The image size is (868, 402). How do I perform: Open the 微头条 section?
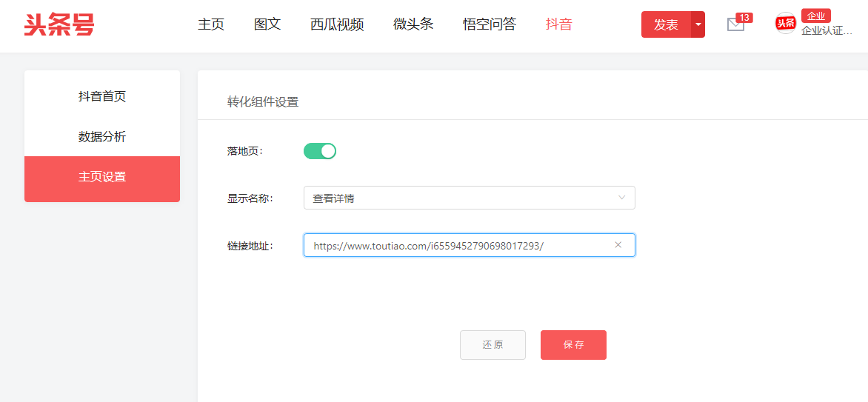tap(413, 24)
